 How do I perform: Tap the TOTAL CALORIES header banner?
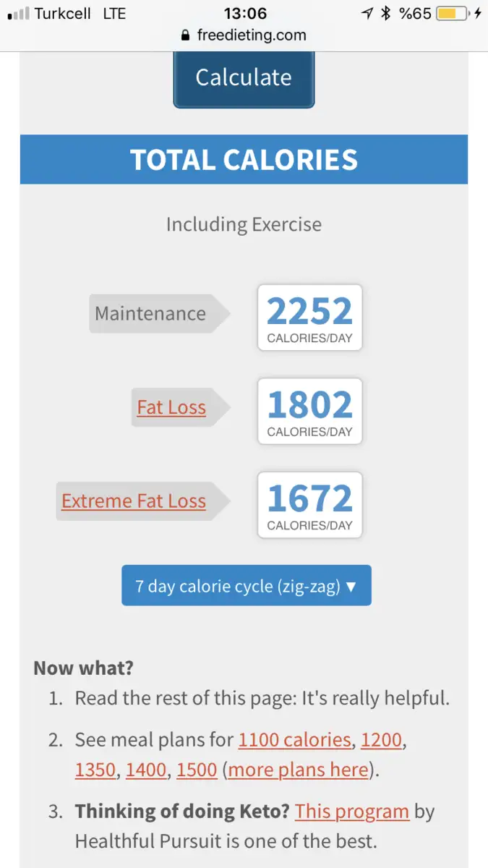click(244, 159)
